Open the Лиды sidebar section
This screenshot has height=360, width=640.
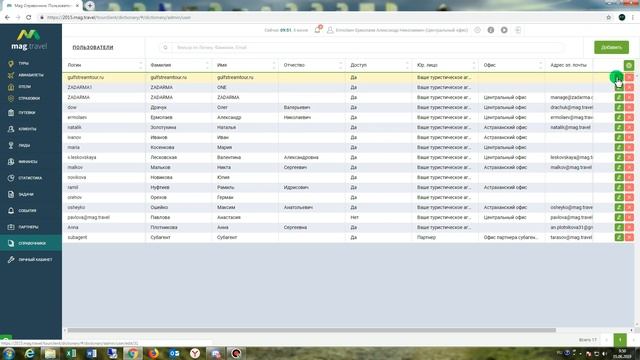coord(24,145)
